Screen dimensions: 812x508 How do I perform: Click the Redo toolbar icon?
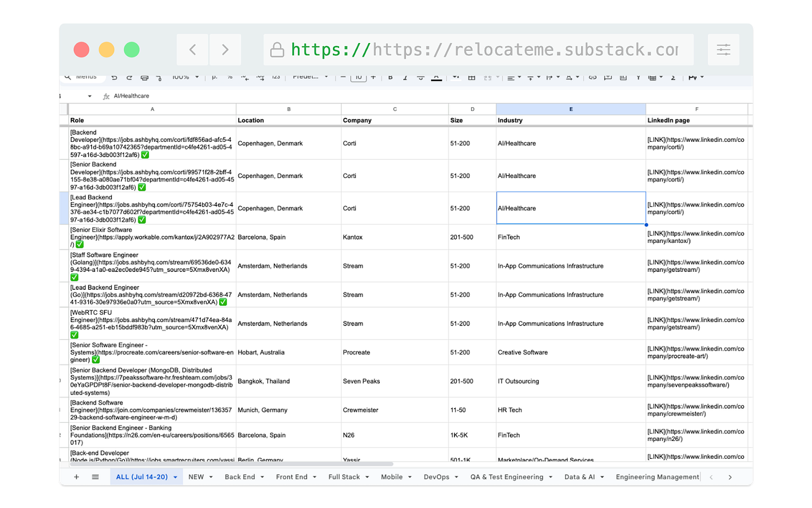click(x=129, y=78)
